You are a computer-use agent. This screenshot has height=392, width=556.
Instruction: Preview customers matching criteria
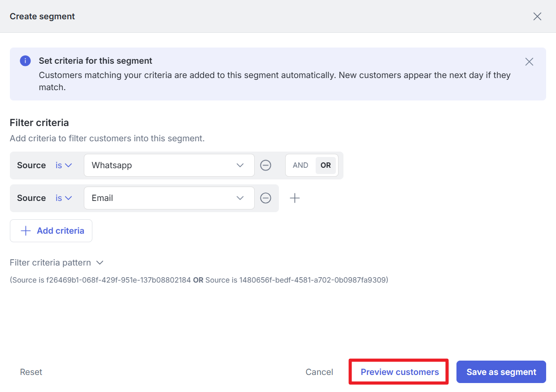coord(400,372)
